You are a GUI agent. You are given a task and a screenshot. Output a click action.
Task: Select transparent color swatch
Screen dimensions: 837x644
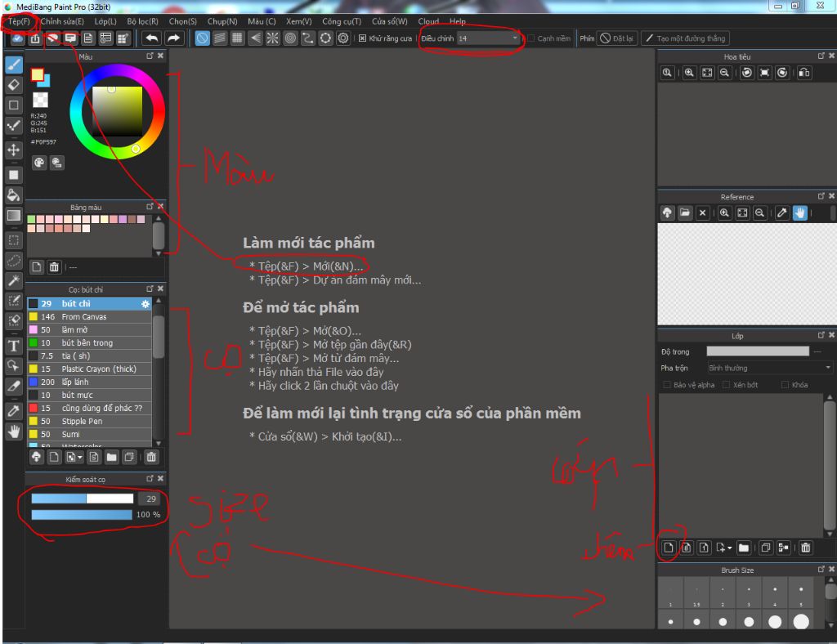(41, 100)
